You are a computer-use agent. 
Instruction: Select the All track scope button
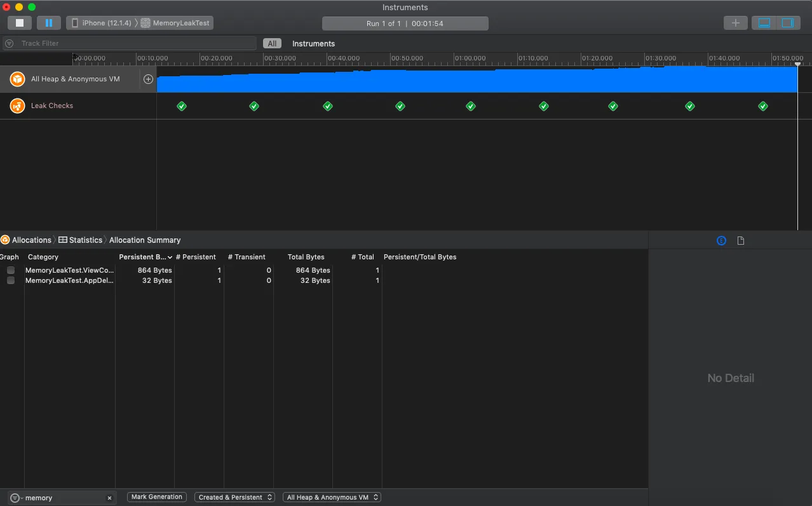click(272, 44)
